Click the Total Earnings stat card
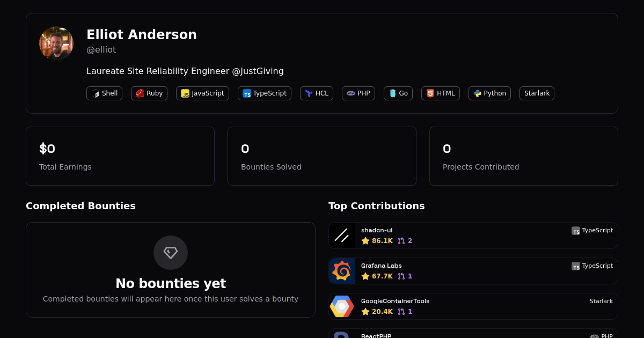Image resolution: width=644 pixels, height=338 pixels. (120, 156)
